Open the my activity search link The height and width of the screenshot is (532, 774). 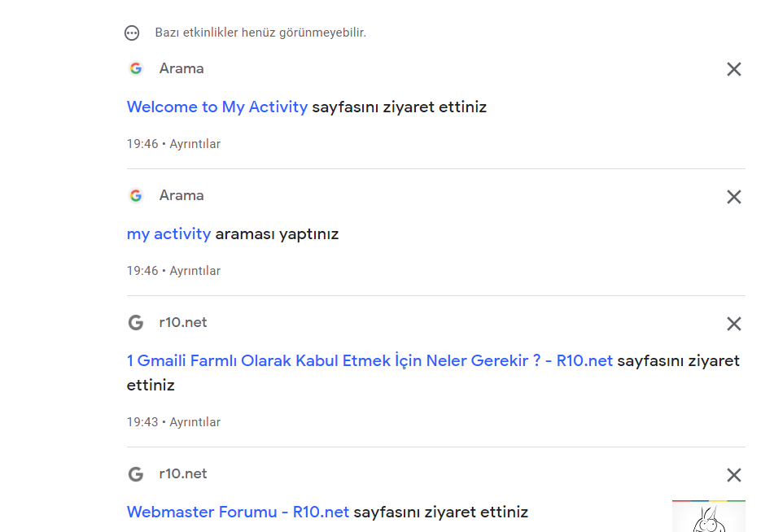(168, 234)
